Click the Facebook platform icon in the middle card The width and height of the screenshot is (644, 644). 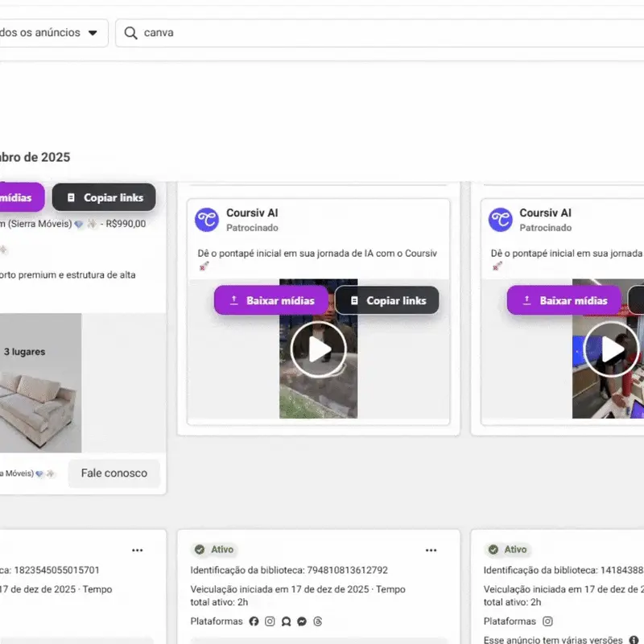(254, 621)
